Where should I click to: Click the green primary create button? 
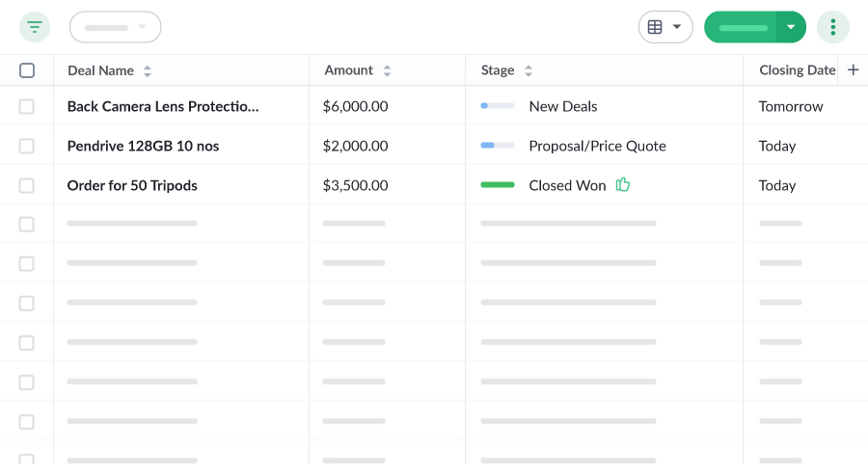point(741,27)
